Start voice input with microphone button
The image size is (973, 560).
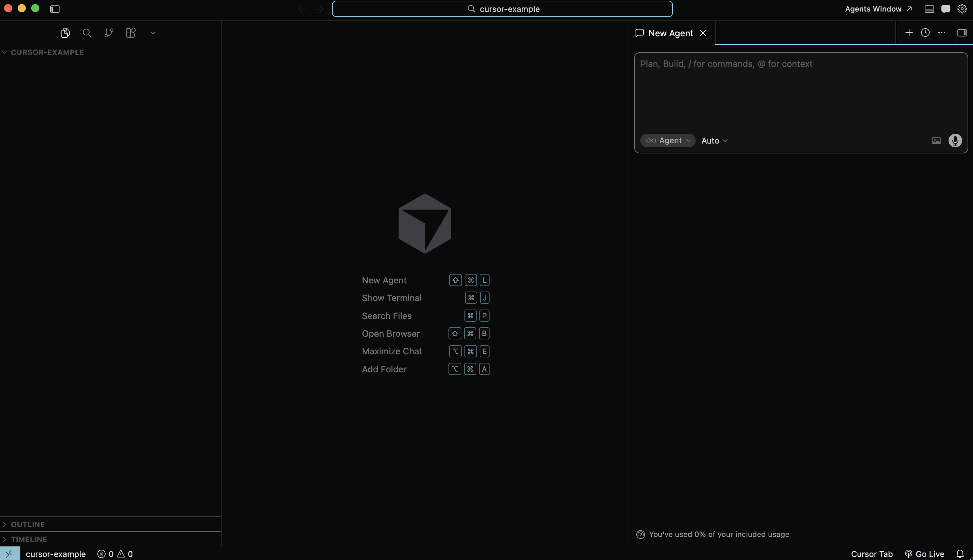click(x=955, y=141)
